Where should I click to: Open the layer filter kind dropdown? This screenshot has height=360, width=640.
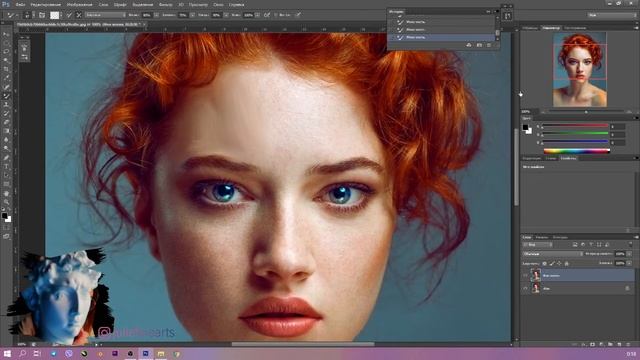[x=538, y=244]
